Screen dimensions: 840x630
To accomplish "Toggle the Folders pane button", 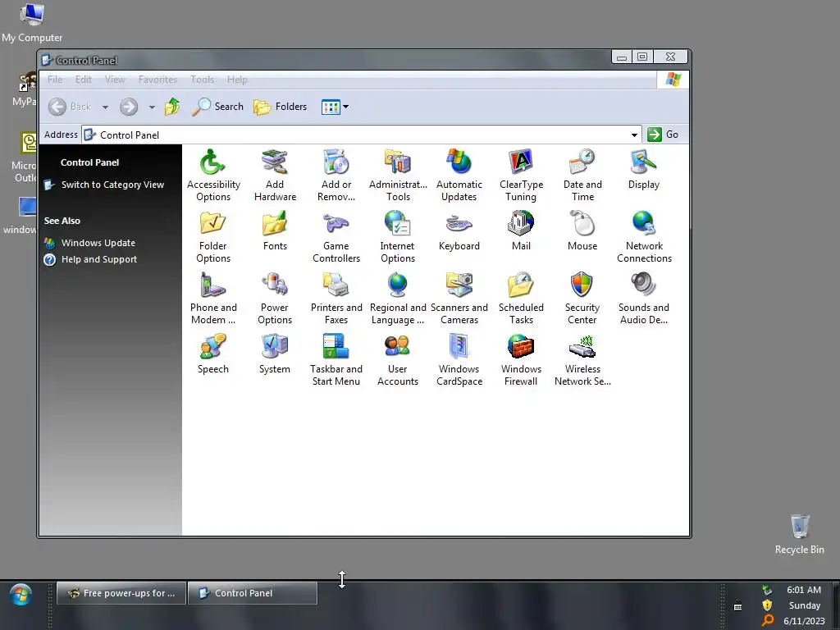I will [281, 107].
